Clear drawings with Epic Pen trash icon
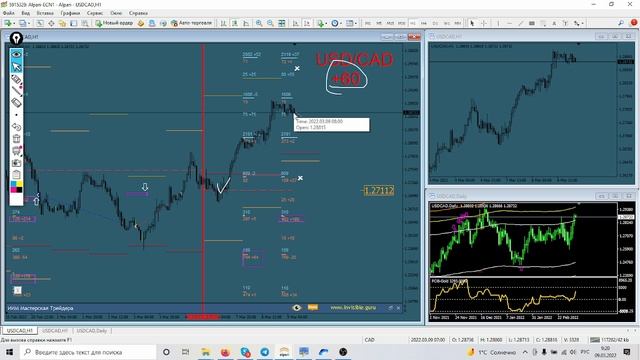The width and height of the screenshot is (640, 360). (x=16, y=139)
